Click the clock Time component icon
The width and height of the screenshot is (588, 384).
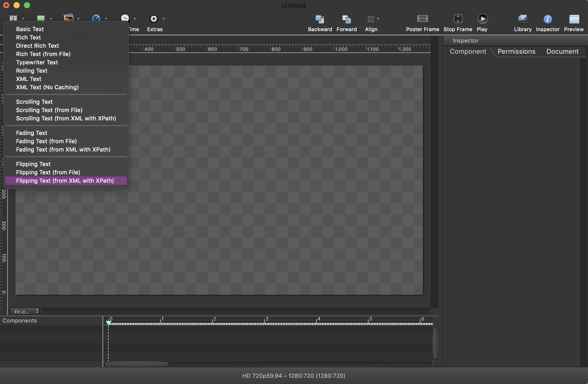click(125, 18)
